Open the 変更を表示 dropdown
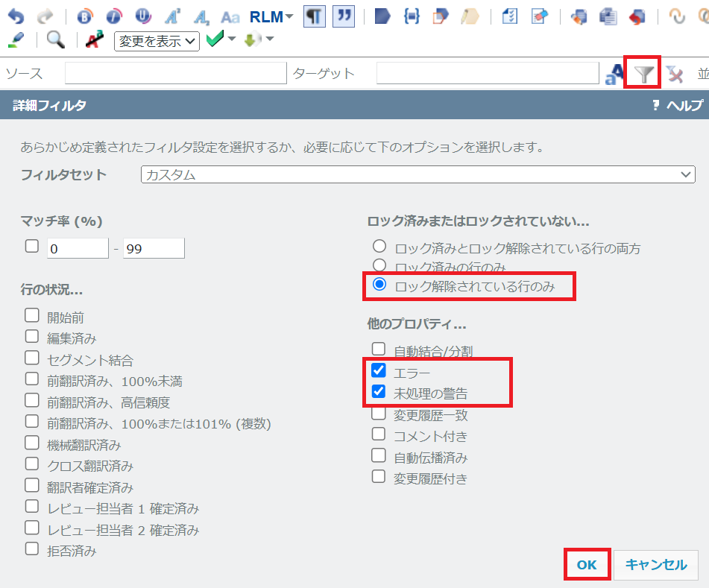The width and height of the screenshot is (709, 588). 157,41
